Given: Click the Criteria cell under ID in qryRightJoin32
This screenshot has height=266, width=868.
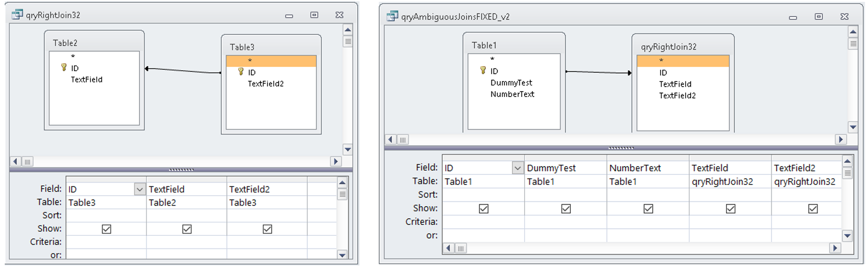Looking at the screenshot, I should coord(106,242).
